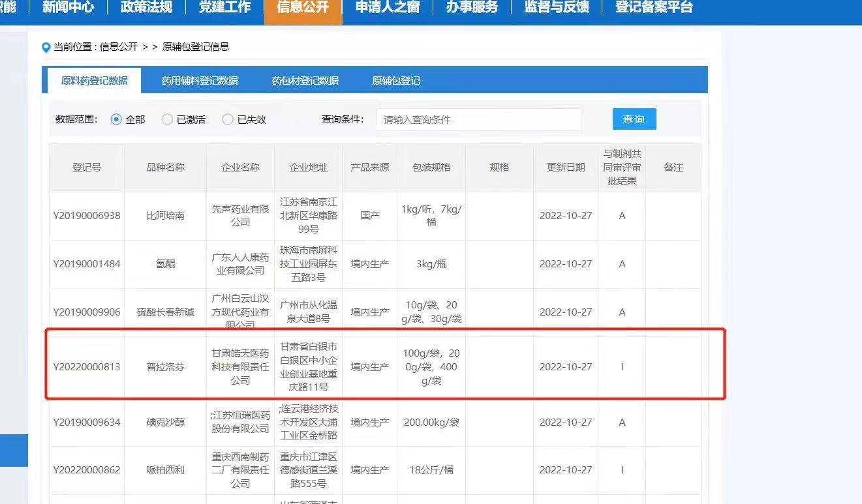Viewport: 862px width, 504px height.
Task: Open the 申请人之窗 navigation menu
Action: (388, 8)
